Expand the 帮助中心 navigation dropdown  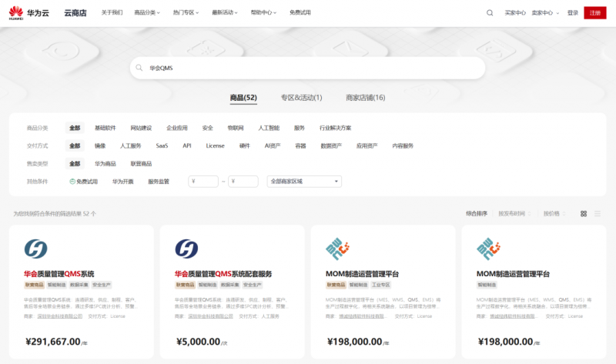tap(264, 12)
